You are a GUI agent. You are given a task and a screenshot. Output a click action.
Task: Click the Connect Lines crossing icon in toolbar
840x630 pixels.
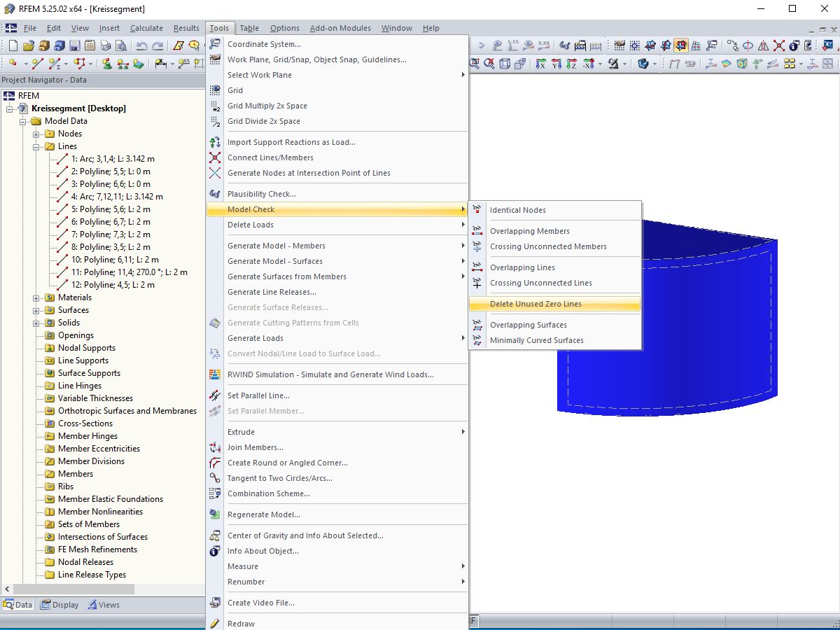(x=778, y=45)
